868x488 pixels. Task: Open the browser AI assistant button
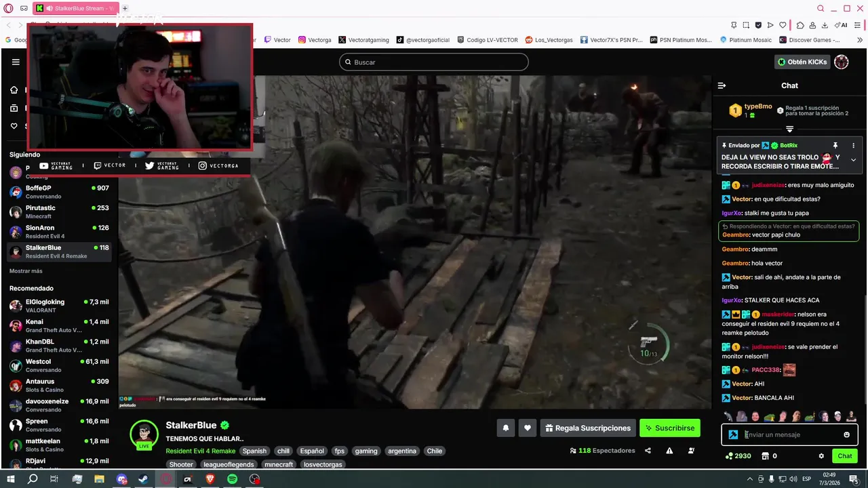pyautogui.click(x=842, y=25)
